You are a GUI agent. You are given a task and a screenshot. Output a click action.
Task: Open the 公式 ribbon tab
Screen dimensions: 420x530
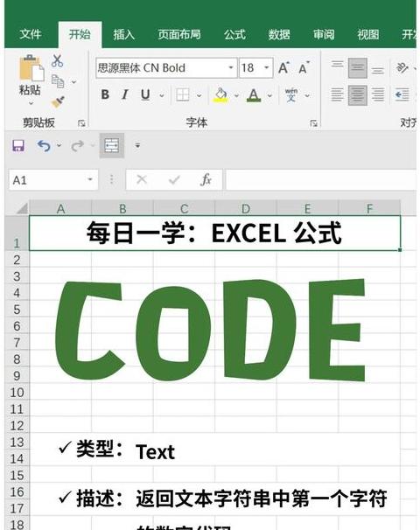click(x=235, y=34)
